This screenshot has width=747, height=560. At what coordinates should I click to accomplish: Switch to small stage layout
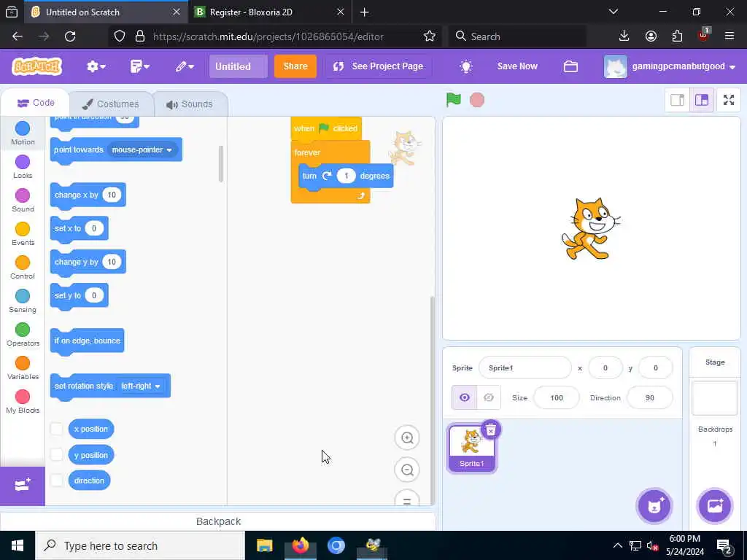(x=677, y=100)
